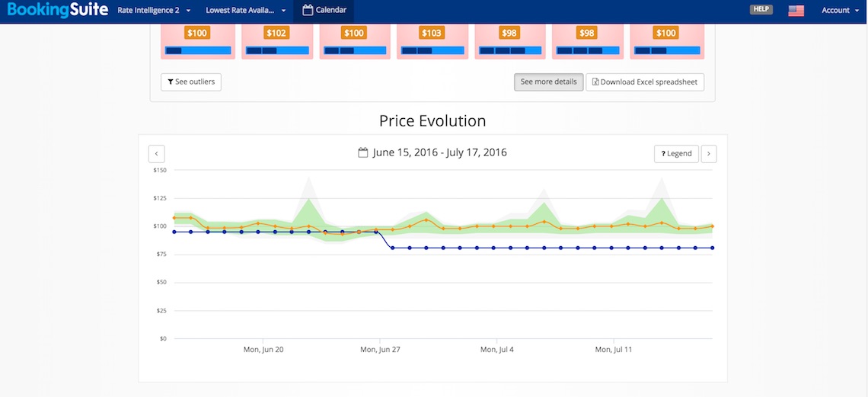Click the $75 axis label
Image resolution: width=868 pixels, height=397 pixels.
(161, 255)
